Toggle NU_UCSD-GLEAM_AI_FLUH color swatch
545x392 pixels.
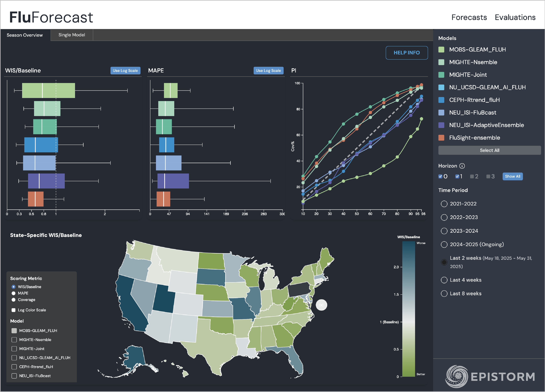click(441, 87)
